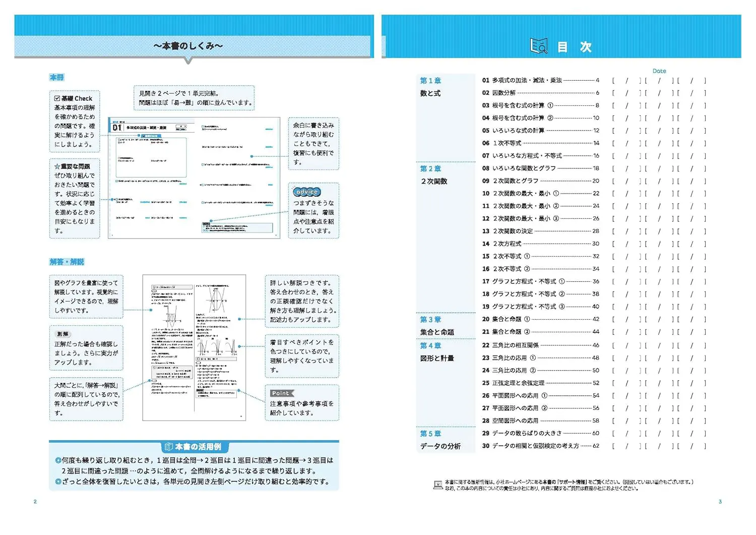This screenshot has height=535, width=756.
Task: Click the blue advice badge
Action: pos(306,192)
